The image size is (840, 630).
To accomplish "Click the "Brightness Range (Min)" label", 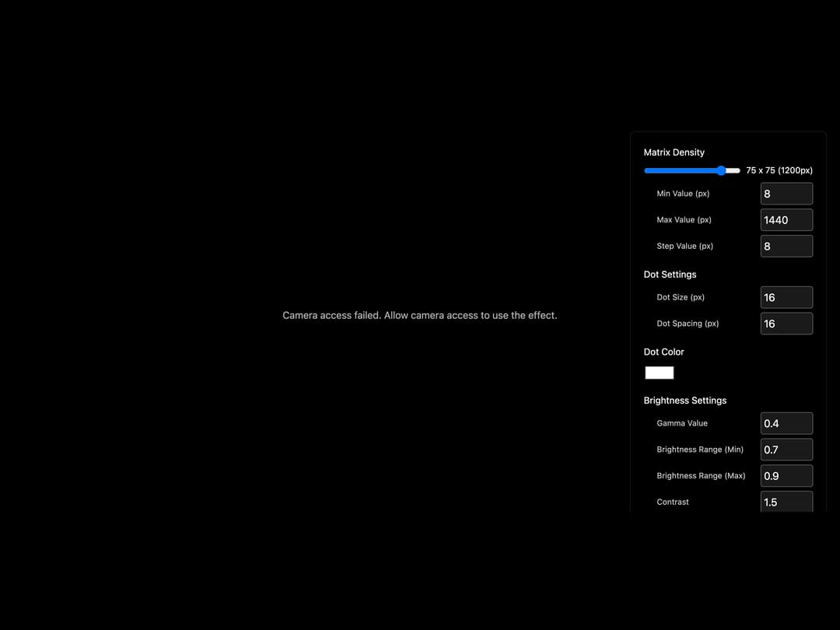I will tap(700, 450).
